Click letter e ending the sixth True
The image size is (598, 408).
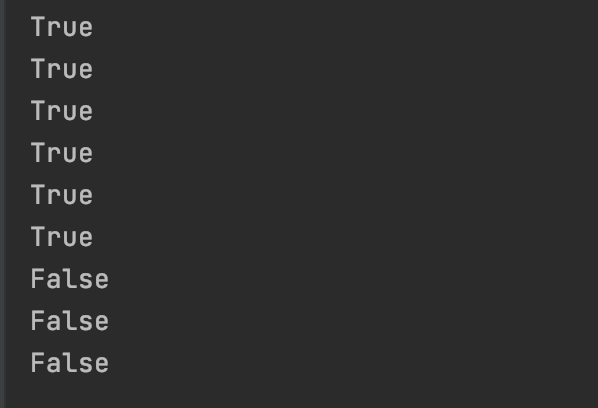[x=86, y=238]
